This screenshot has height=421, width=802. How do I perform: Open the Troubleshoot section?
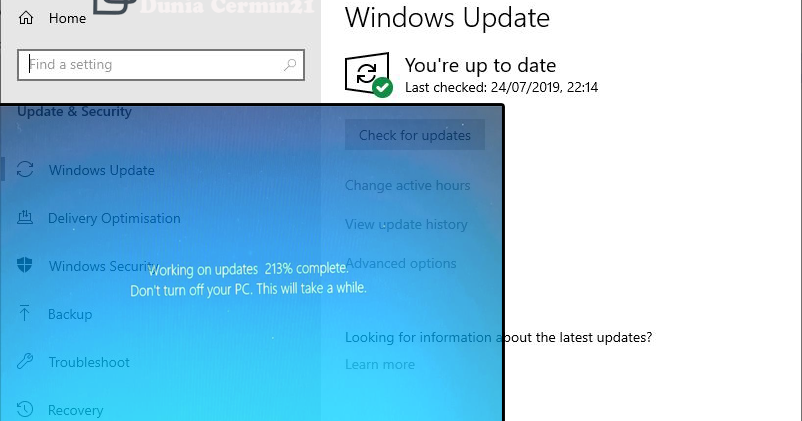[89, 362]
